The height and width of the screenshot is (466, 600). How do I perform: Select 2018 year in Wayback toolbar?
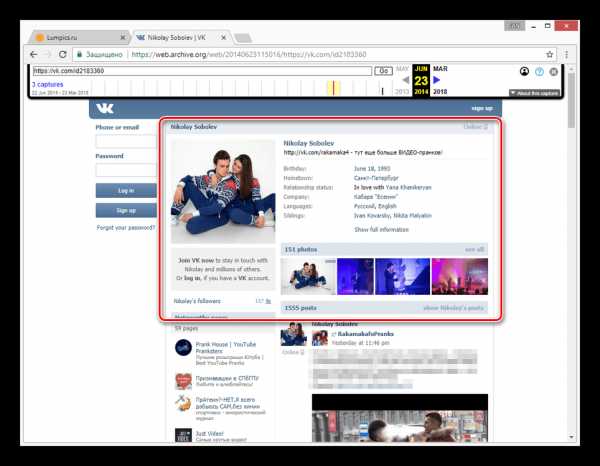[x=440, y=92]
